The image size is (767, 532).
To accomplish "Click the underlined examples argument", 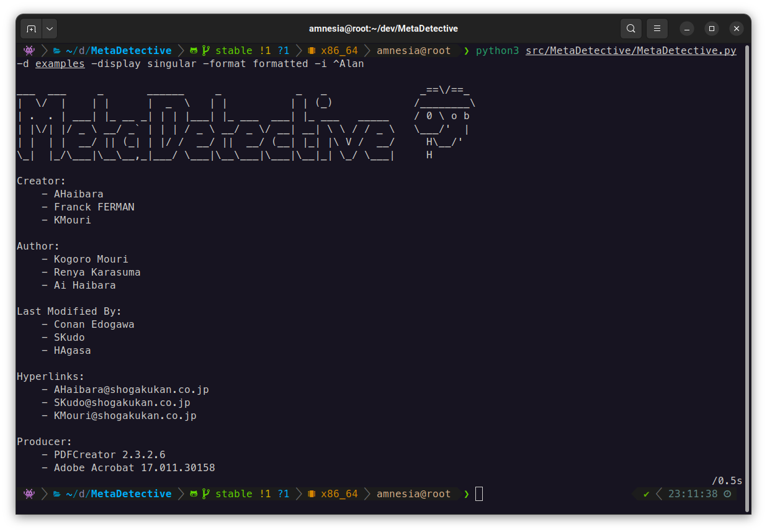I will (60, 63).
